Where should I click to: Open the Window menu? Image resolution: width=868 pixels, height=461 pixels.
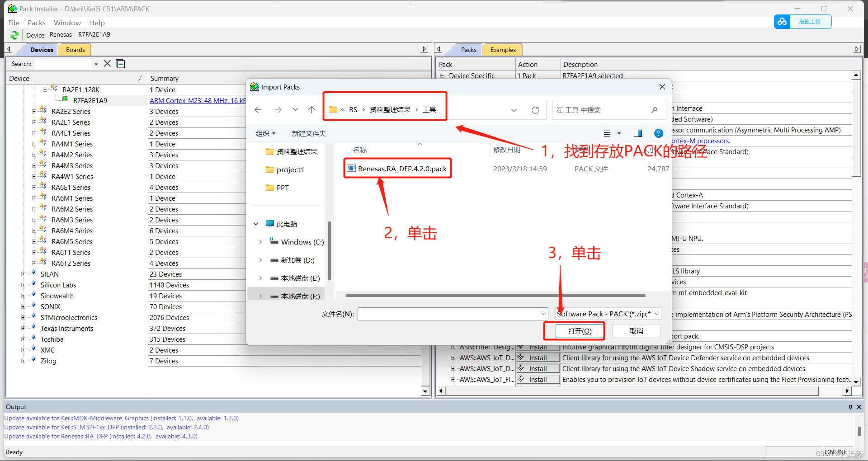(67, 23)
